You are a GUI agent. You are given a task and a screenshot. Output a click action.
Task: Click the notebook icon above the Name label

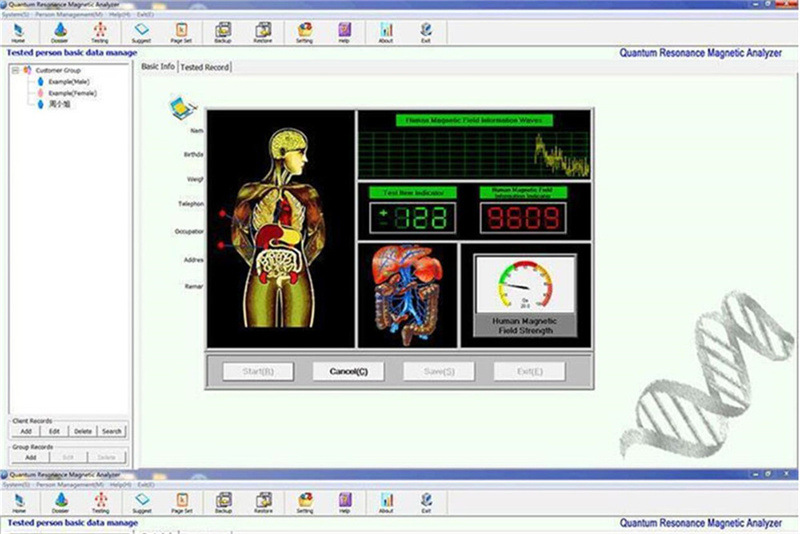click(182, 108)
